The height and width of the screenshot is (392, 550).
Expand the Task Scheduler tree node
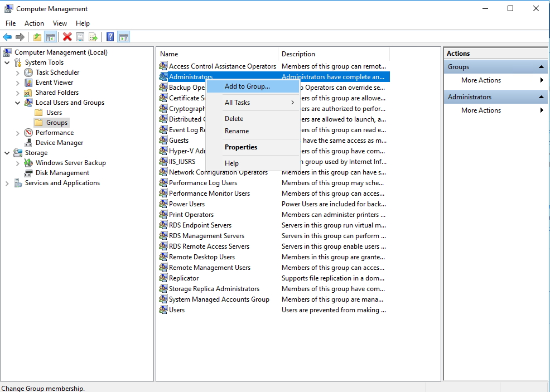(18, 72)
